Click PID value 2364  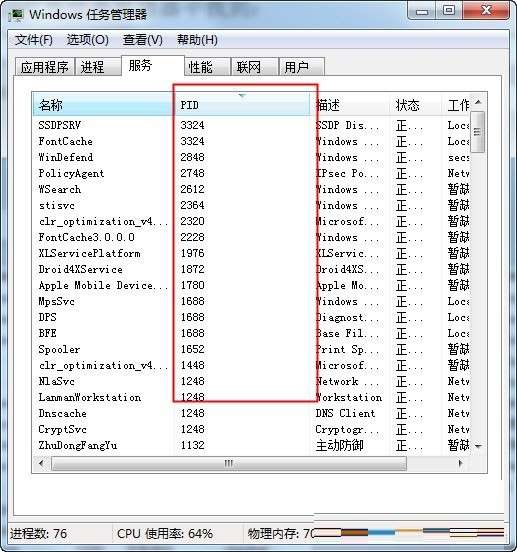click(192, 206)
